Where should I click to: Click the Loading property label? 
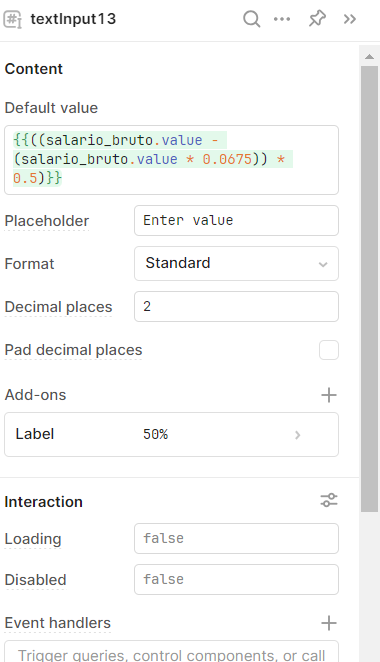tap(33, 539)
